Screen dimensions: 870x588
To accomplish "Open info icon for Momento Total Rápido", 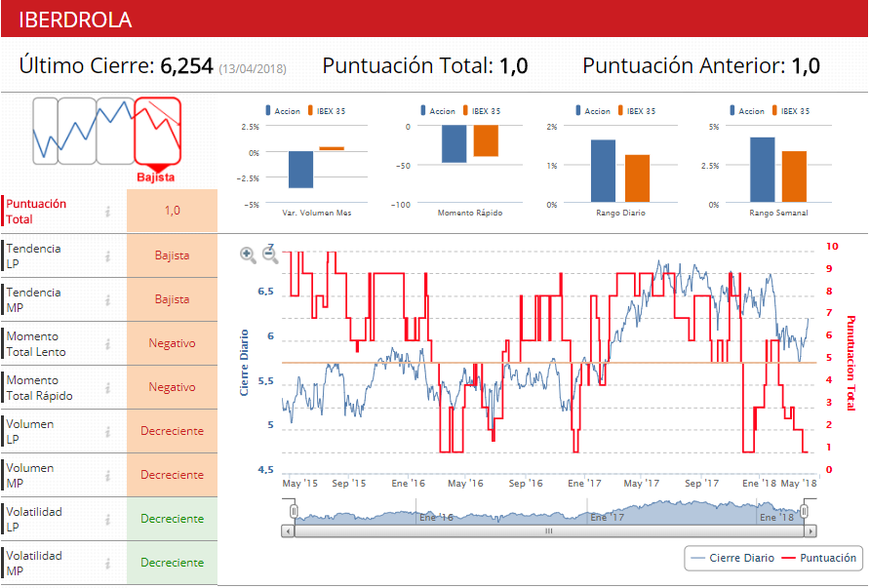I will point(108,388).
